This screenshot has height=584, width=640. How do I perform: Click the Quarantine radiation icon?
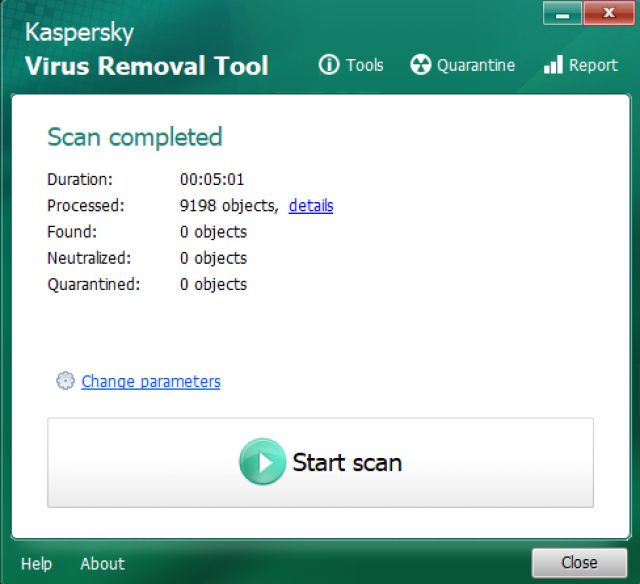click(x=421, y=65)
